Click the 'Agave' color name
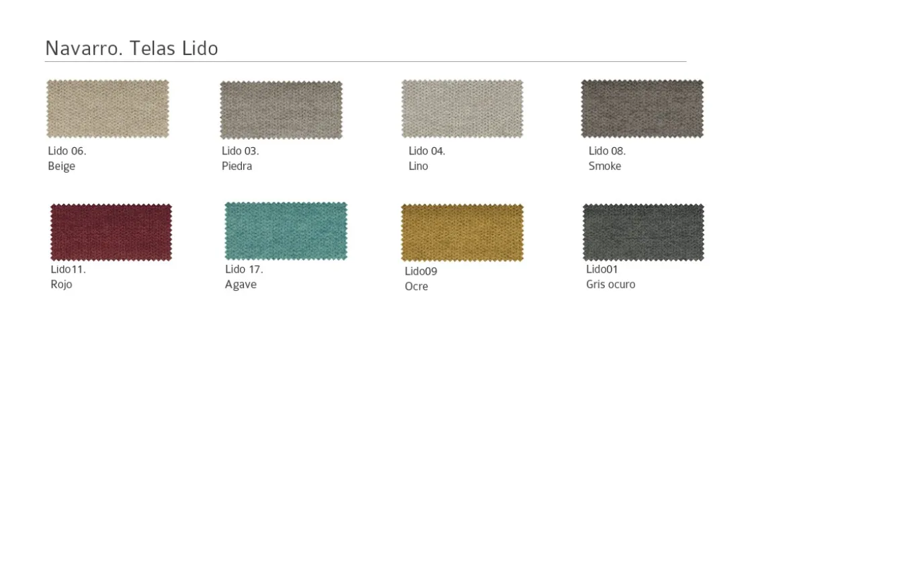This screenshot has width=914, height=588. point(241,285)
